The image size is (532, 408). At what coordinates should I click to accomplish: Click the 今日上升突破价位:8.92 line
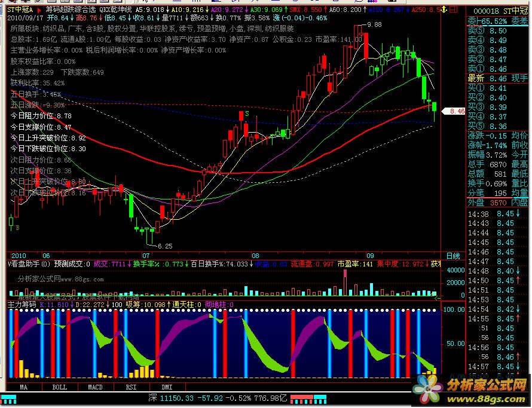coord(48,138)
